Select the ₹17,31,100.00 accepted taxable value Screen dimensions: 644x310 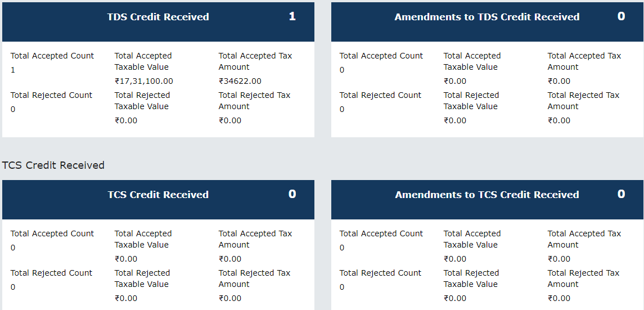[x=144, y=81]
